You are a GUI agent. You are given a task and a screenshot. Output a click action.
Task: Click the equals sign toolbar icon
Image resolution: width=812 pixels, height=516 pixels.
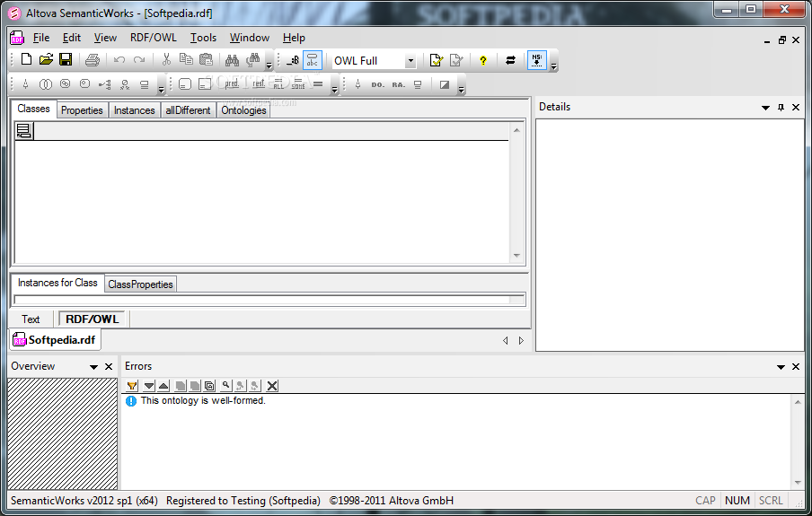coord(318,83)
